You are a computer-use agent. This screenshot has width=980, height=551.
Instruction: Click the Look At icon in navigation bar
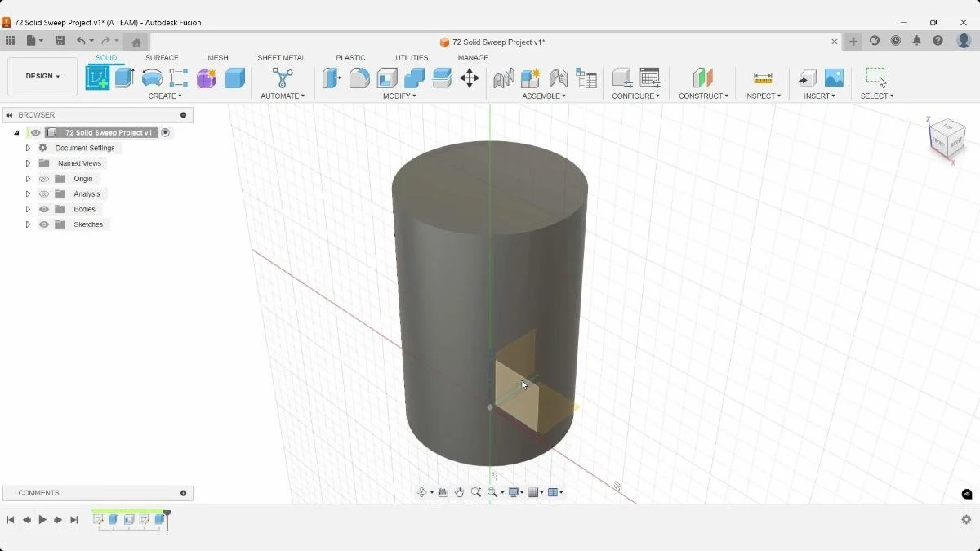(x=443, y=492)
